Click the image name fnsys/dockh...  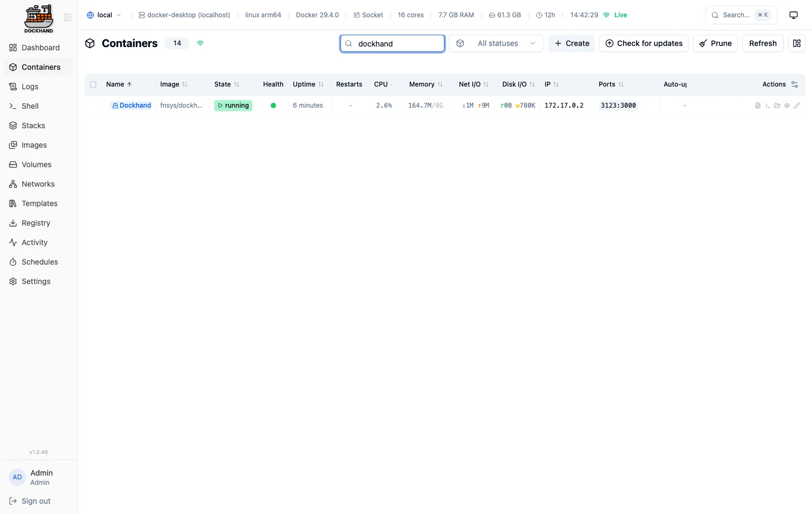tap(181, 106)
